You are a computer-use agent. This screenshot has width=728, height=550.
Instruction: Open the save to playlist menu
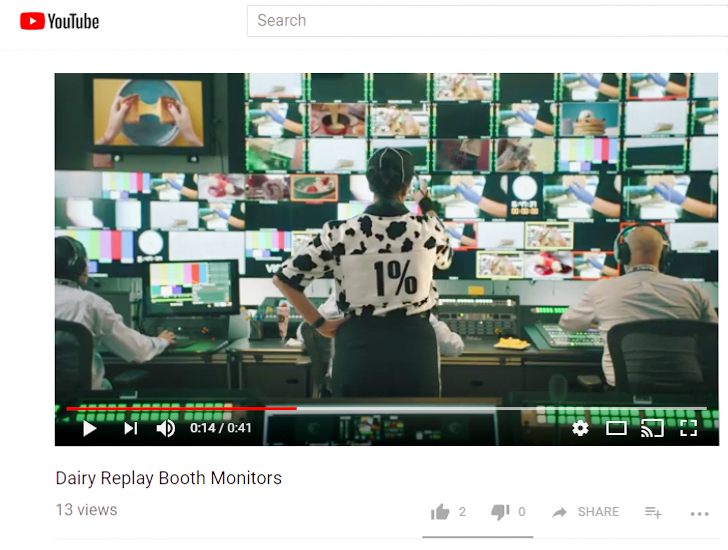(x=653, y=512)
